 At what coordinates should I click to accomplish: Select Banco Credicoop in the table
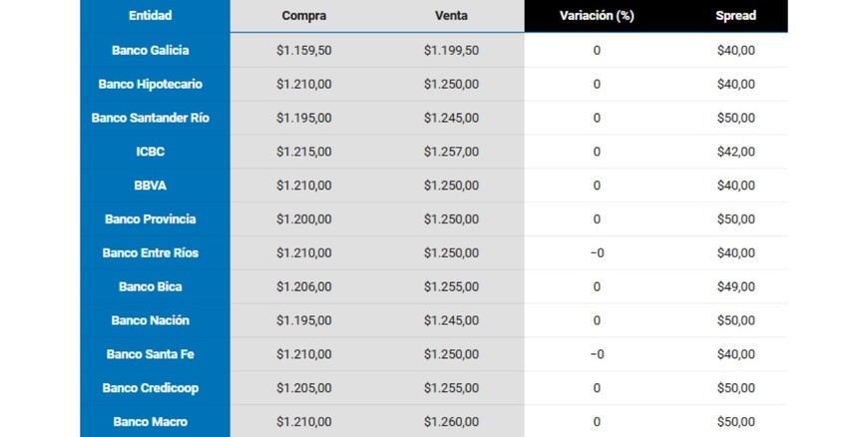pyautogui.click(x=151, y=388)
